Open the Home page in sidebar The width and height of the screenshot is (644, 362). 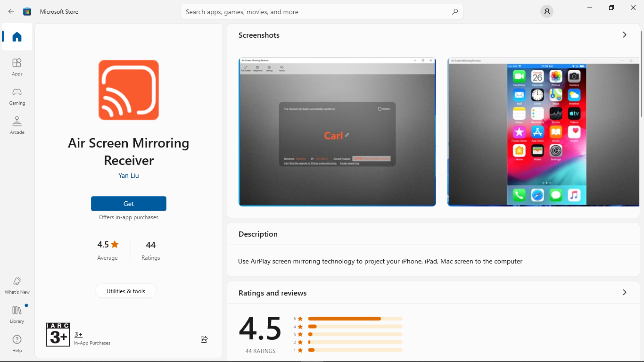[x=17, y=37]
